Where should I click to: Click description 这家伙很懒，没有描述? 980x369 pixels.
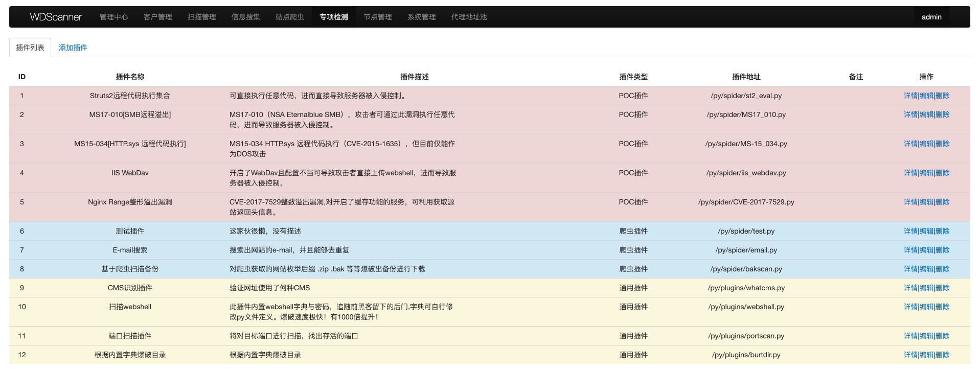tap(265, 231)
